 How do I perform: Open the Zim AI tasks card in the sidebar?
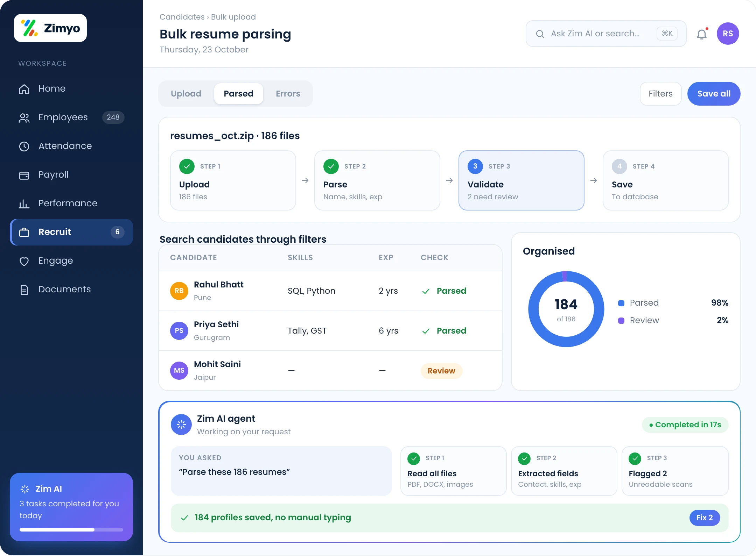[x=71, y=507]
